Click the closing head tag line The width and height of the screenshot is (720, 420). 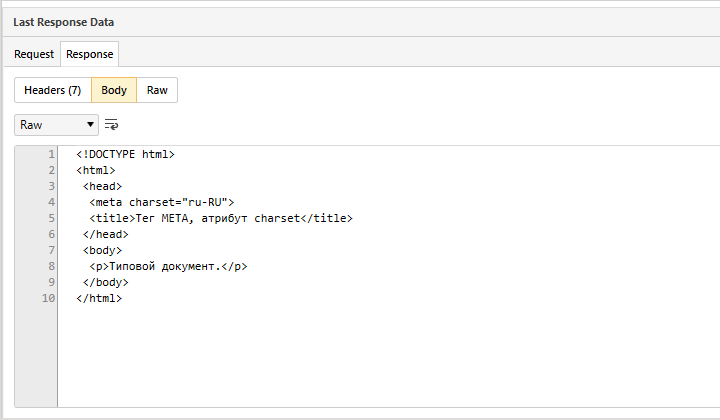[105, 234]
